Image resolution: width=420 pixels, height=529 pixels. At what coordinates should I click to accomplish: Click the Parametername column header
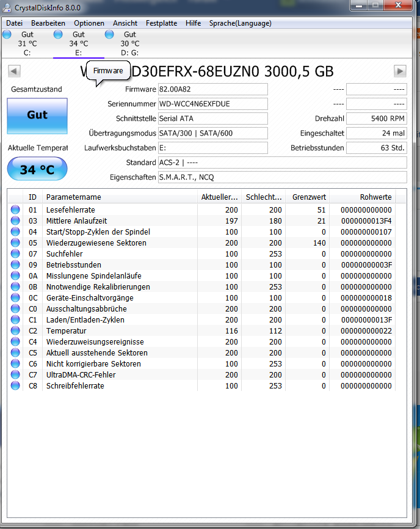pyautogui.click(x=120, y=197)
